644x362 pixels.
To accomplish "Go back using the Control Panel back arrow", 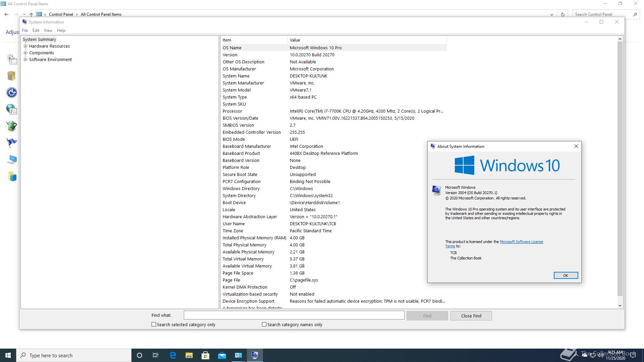I will [6, 14].
